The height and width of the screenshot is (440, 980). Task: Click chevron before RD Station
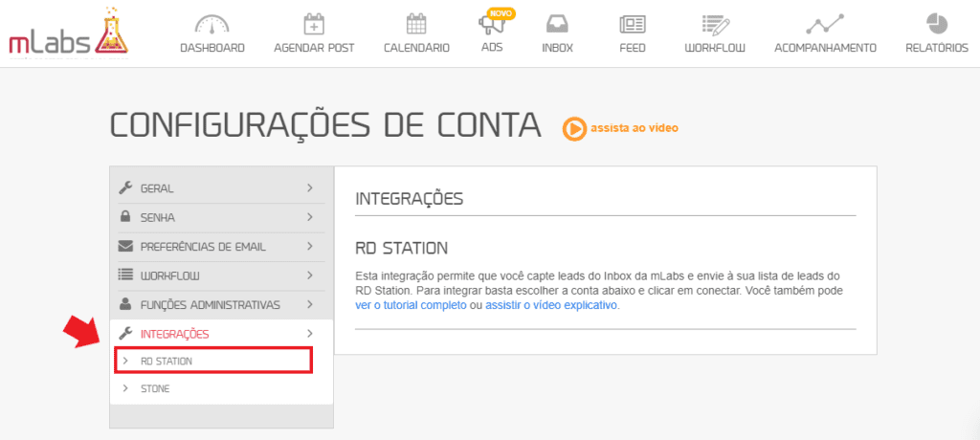pyautogui.click(x=125, y=361)
